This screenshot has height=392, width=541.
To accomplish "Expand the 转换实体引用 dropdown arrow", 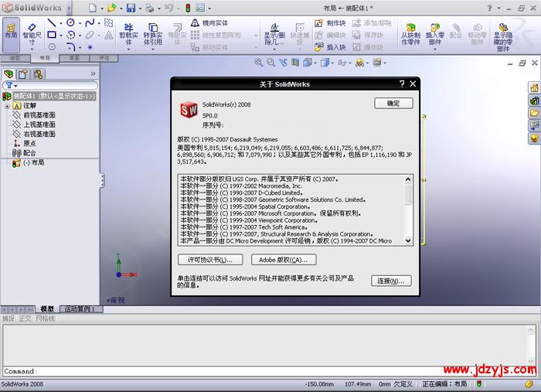I will pyautogui.click(x=152, y=49).
